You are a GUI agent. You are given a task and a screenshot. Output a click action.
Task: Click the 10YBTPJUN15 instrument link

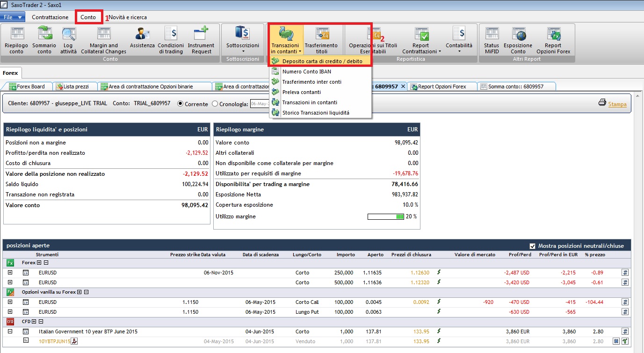[55, 341]
